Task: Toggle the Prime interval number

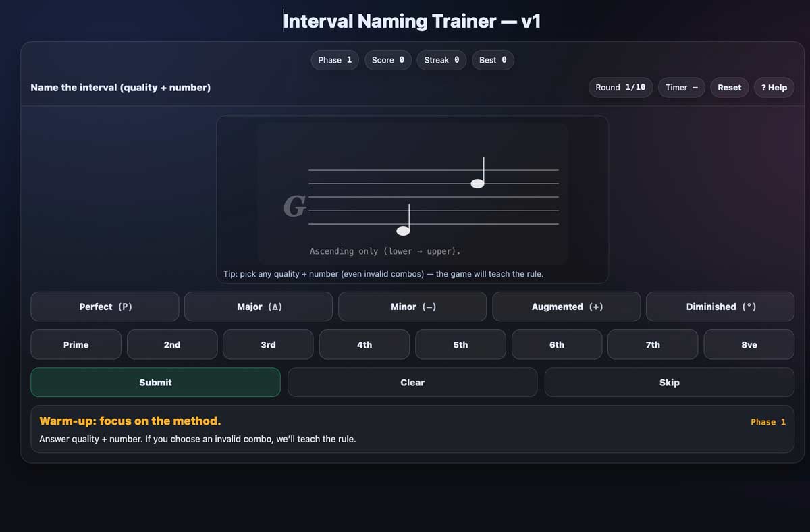Action: (76, 344)
